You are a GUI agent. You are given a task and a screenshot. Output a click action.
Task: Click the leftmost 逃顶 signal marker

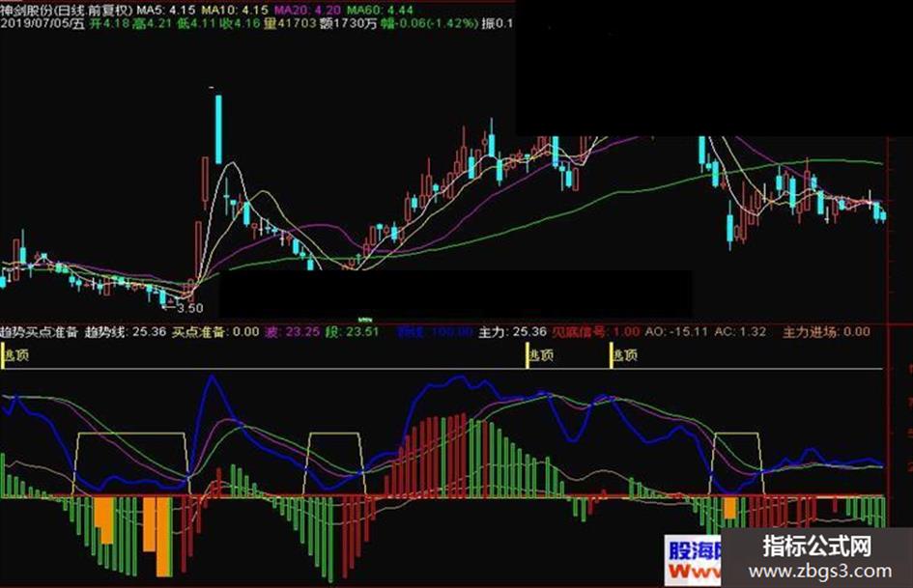pyautogui.click(x=14, y=355)
